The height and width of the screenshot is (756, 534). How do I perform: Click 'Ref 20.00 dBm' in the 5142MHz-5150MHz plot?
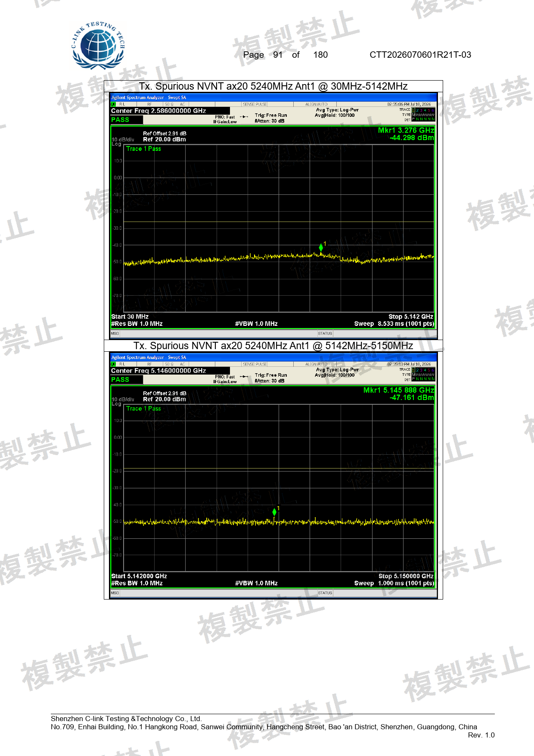pyautogui.click(x=165, y=400)
